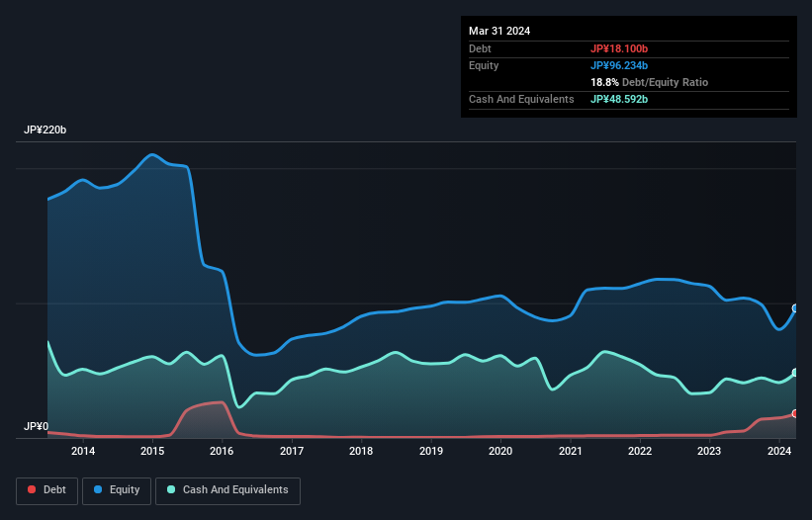The height and width of the screenshot is (520, 812).
Task: Select the 2018 x-axis label
Action: coord(361,451)
